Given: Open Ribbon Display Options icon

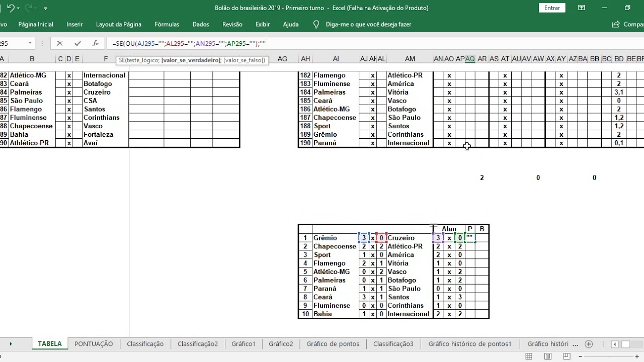Looking at the screenshot, I should tap(582, 8).
